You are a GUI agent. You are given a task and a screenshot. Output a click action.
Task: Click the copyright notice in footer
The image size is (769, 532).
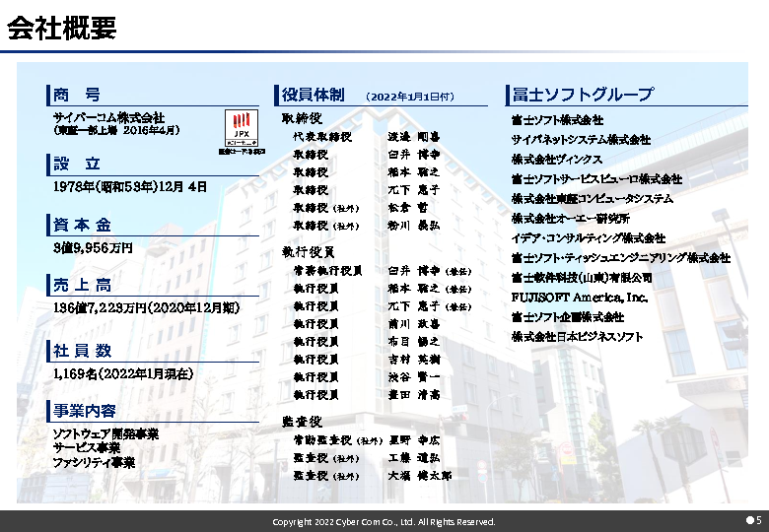pyautogui.click(x=384, y=522)
